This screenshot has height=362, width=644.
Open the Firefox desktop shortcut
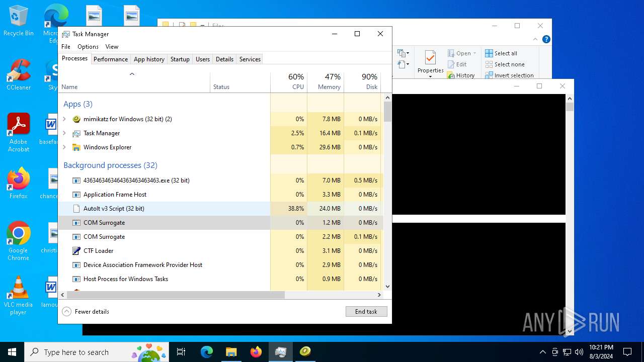19,184
